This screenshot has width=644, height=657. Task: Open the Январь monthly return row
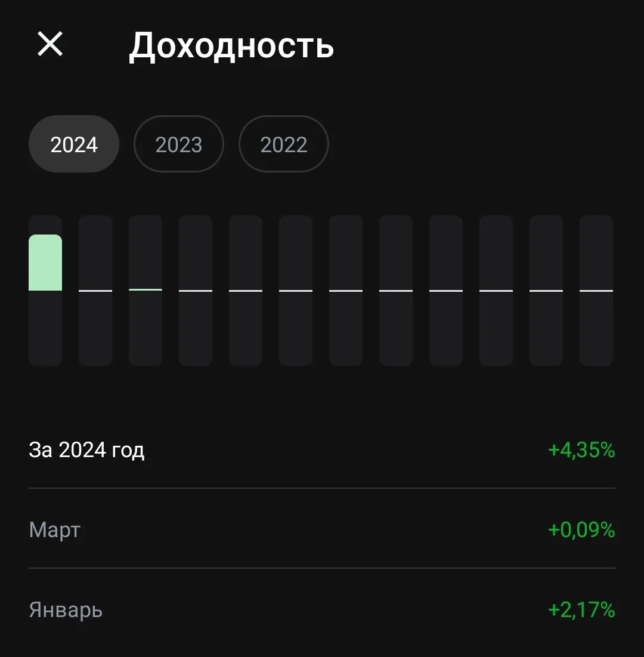tap(322, 610)
